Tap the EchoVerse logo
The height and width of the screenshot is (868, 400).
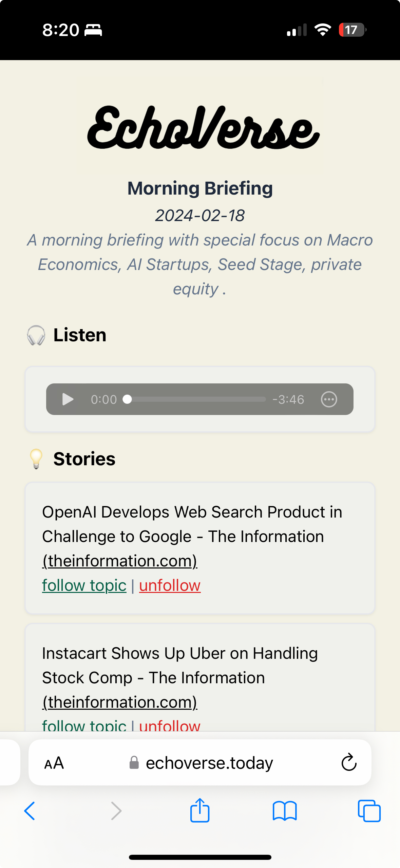click(x=203, y=127)
